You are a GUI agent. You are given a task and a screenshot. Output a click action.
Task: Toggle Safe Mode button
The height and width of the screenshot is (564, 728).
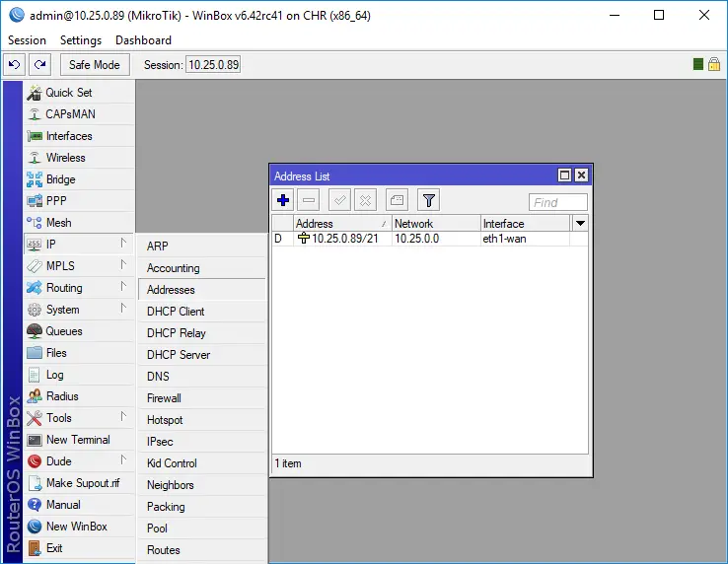95,64
